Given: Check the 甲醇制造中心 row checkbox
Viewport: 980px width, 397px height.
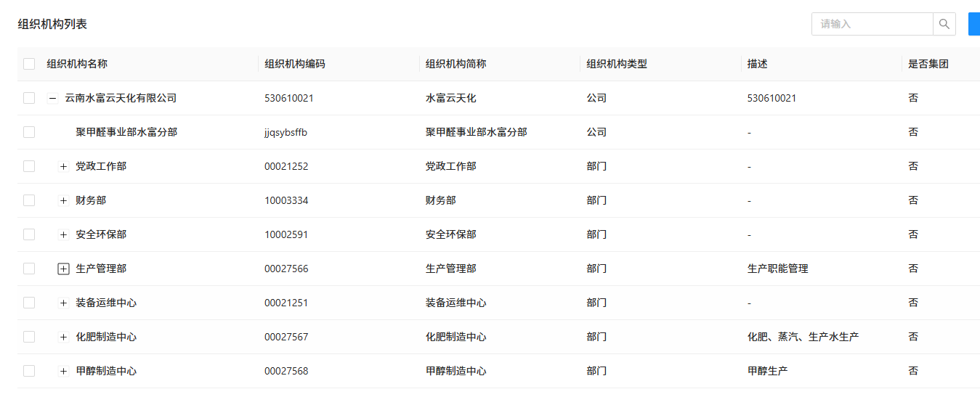Looking at the screenshot, I should [x=29, y=371].
